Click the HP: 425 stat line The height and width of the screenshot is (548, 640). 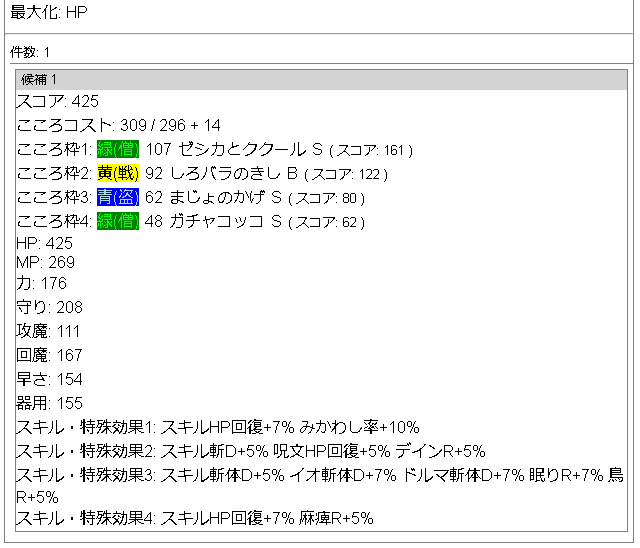tap(44, 244)
